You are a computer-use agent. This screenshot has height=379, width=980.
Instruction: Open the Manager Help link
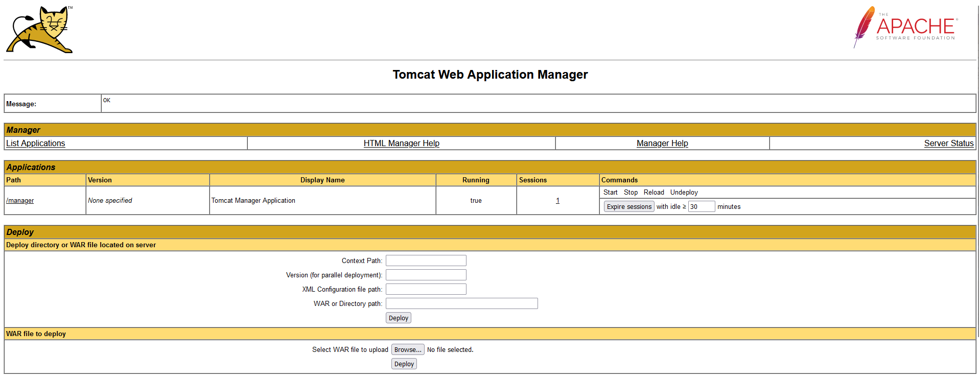pyautogui.click(x=662, y=144)
